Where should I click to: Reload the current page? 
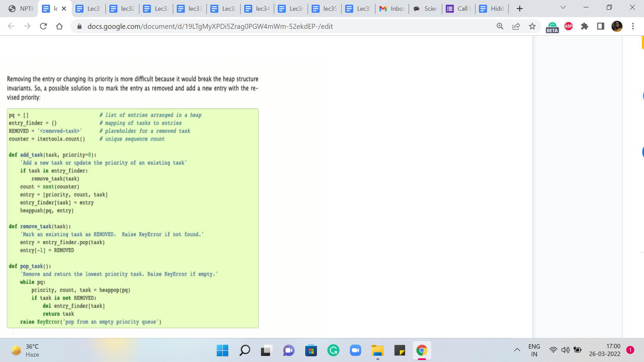(x=43, y=26)
